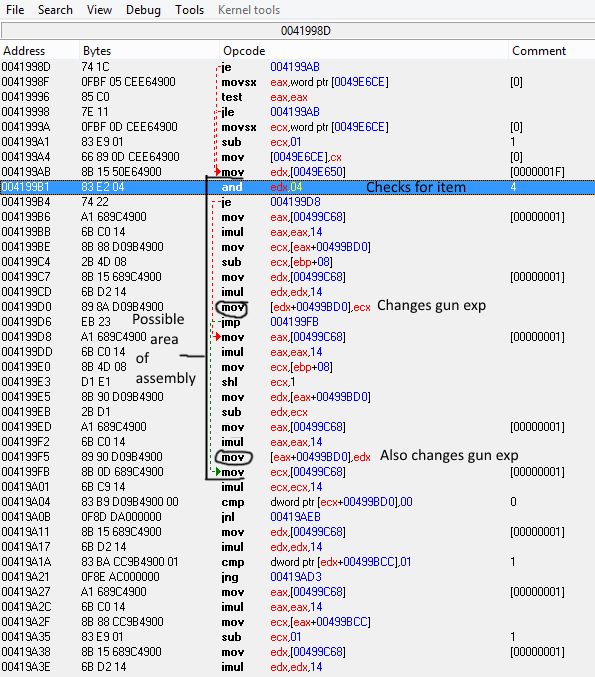
Task: Click the 0041998D address bar
Action: point(298,31)
